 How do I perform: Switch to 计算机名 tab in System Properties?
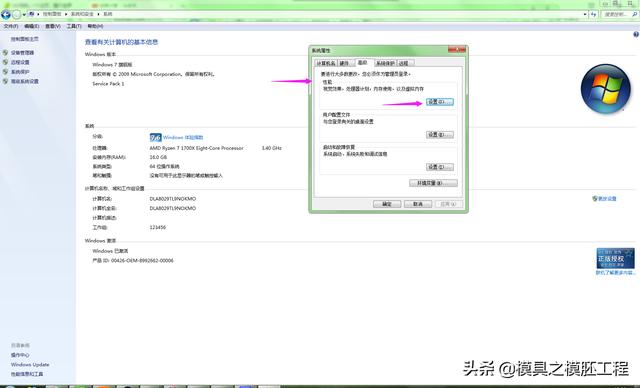click(x=326, y=63)
